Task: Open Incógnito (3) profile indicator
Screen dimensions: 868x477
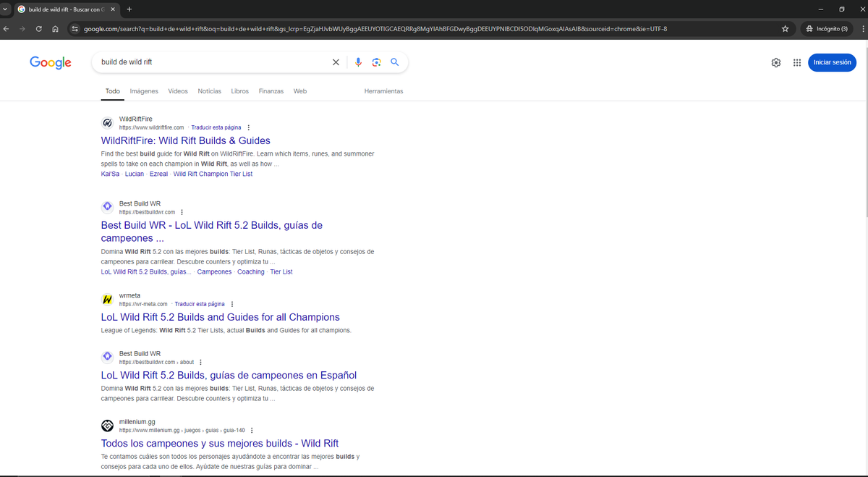Action: (x=827, y=29)
